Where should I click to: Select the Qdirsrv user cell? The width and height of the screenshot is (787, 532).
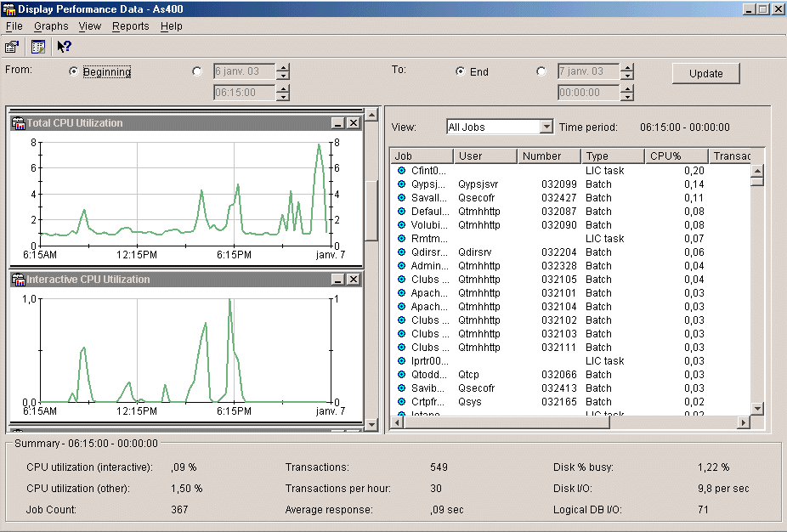(x=475, y=252)
